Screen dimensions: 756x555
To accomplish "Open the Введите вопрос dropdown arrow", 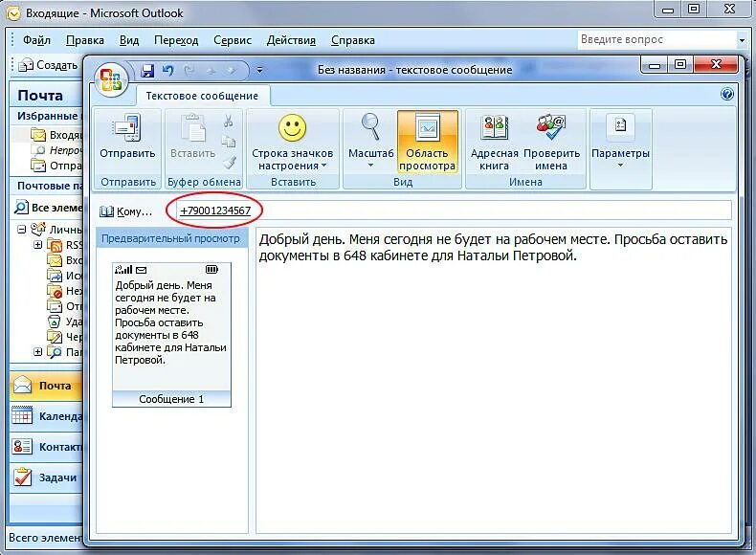I will click(742, 40).
